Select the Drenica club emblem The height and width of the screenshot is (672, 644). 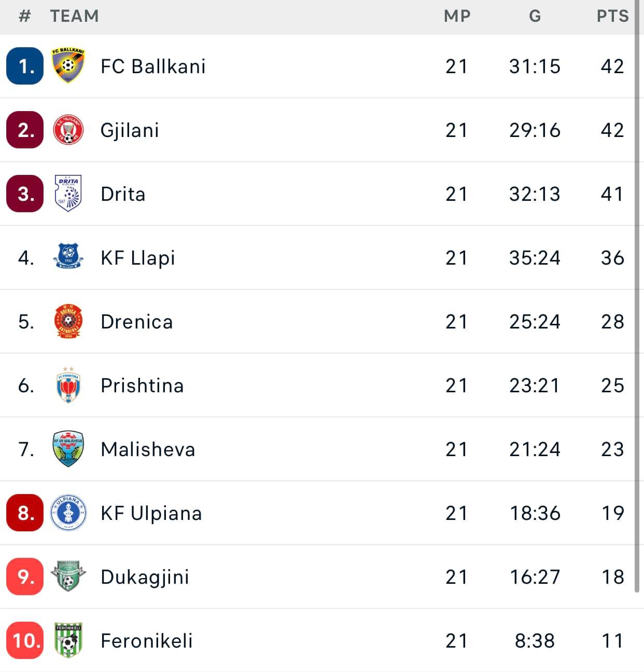(68, 321)
